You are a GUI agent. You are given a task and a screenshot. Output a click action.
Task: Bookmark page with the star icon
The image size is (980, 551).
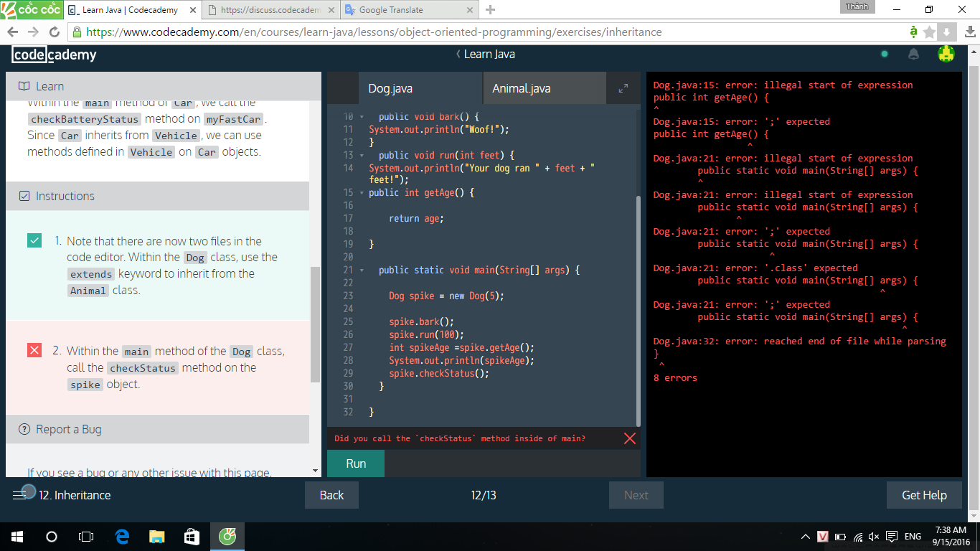pyautogui.click(x=930, y=32)
